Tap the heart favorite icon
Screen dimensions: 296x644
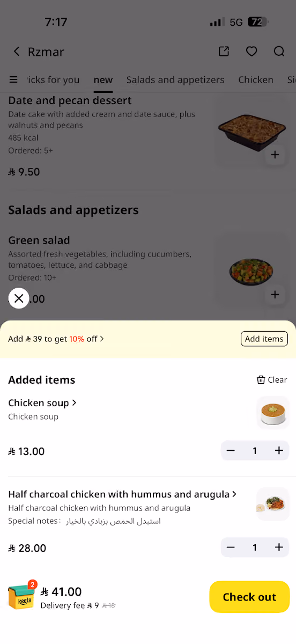tap(251, 52)
